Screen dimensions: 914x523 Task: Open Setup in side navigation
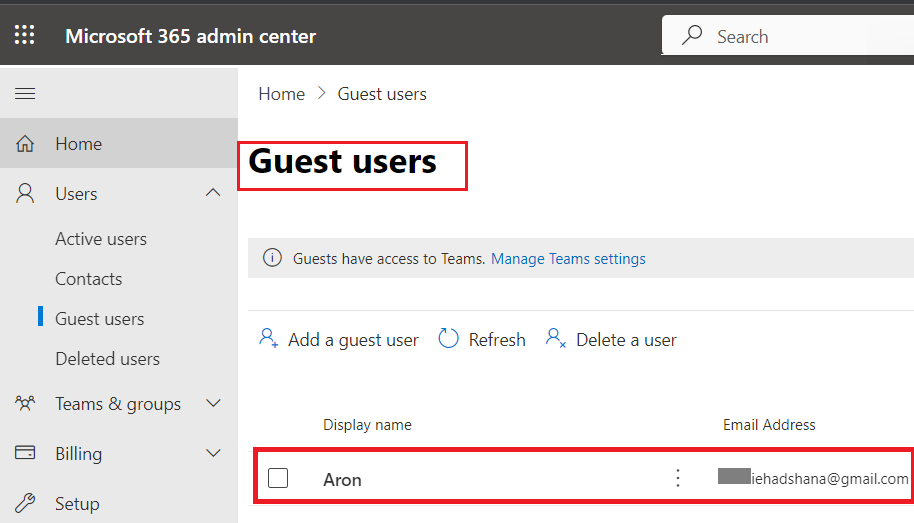click(77, 504)
